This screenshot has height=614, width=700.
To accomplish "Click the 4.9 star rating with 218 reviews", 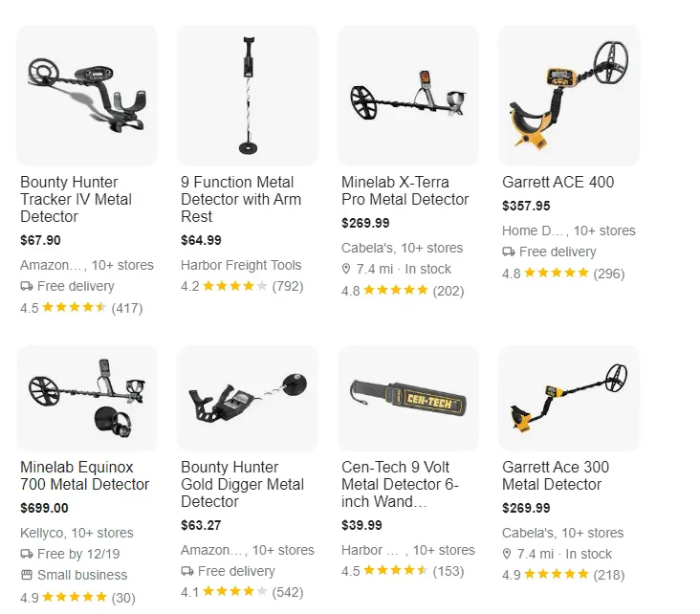I will [x=563, y=575].
